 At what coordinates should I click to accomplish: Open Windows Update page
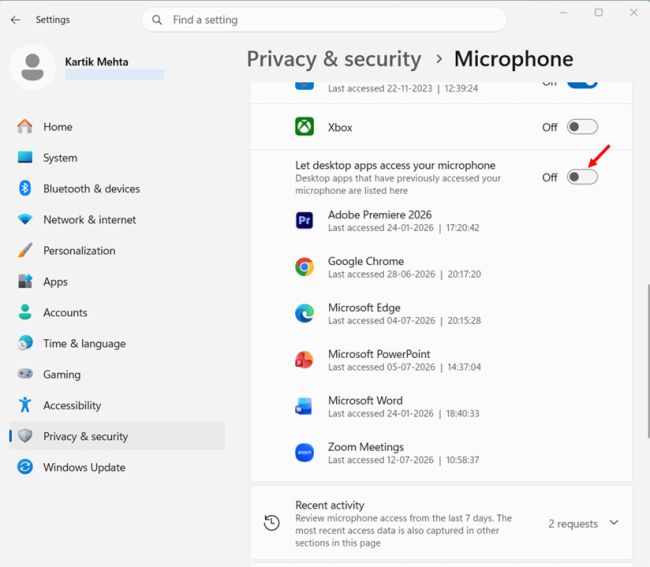(x=117, y=467)
